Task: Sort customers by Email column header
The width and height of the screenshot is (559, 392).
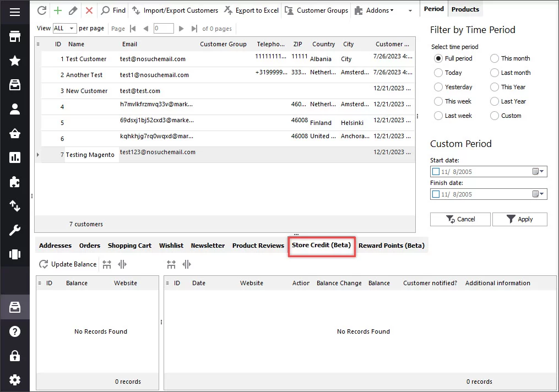Action: (129, 44)
